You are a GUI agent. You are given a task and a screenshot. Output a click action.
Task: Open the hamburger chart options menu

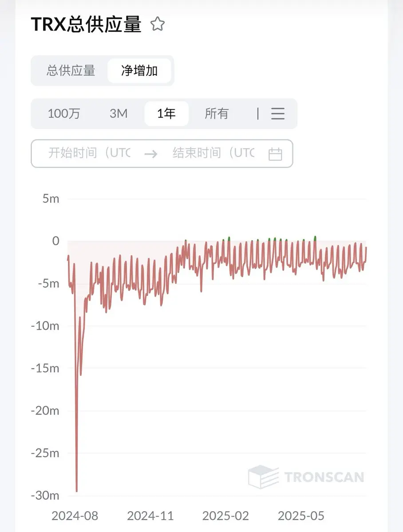(278, 113)
